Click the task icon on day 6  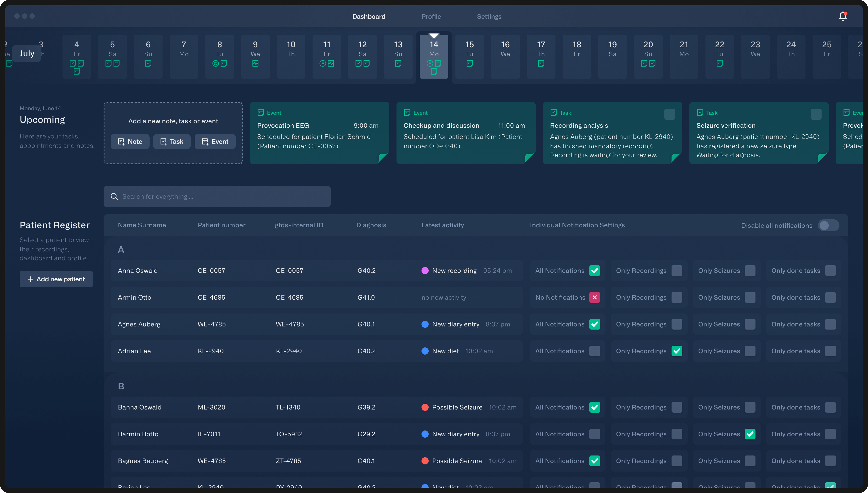pyautogui.click(x=148, y=63)
